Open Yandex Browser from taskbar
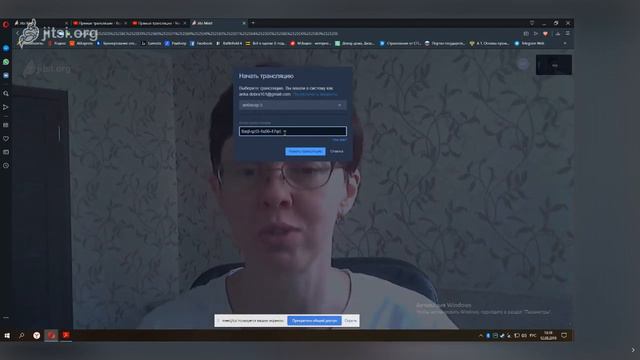 (x=37, y=336)
